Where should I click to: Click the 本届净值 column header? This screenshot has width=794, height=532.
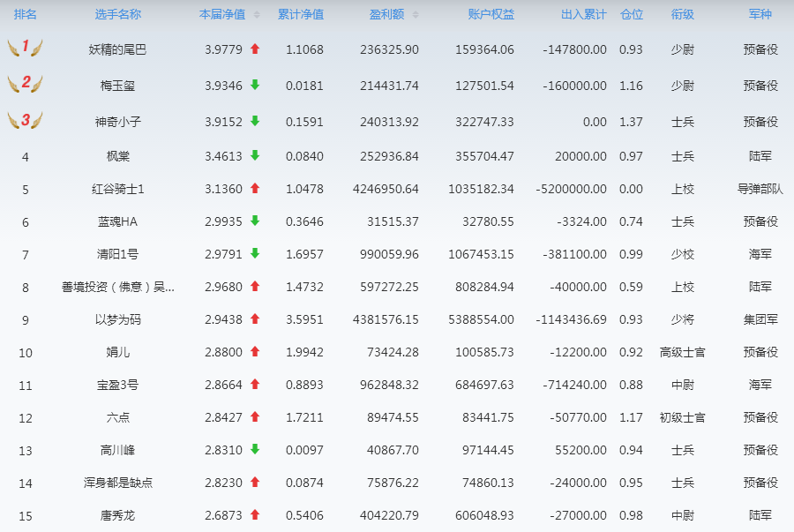tap(222, 15)
